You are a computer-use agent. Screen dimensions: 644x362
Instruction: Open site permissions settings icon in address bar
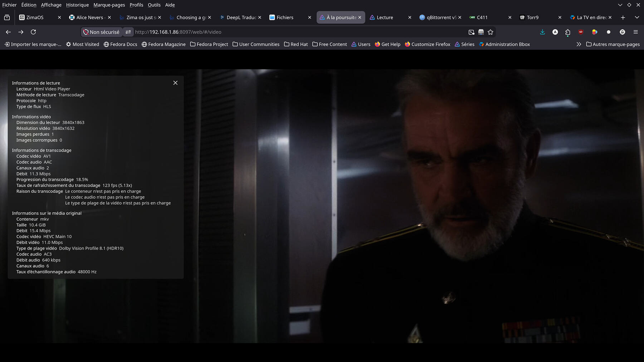tap(128, 32)
